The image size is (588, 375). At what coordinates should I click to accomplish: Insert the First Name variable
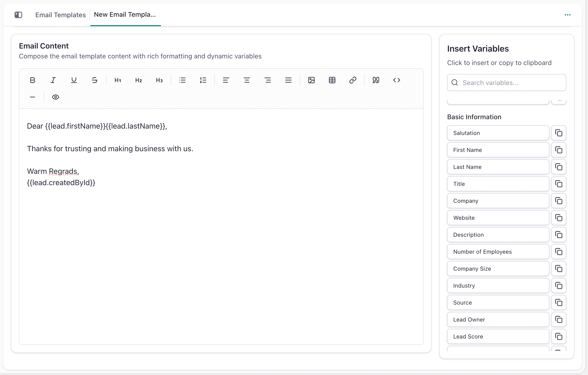(498, 150)
